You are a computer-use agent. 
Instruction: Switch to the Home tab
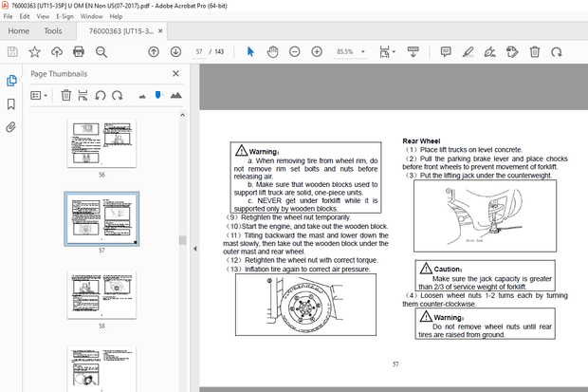(19, 31)
